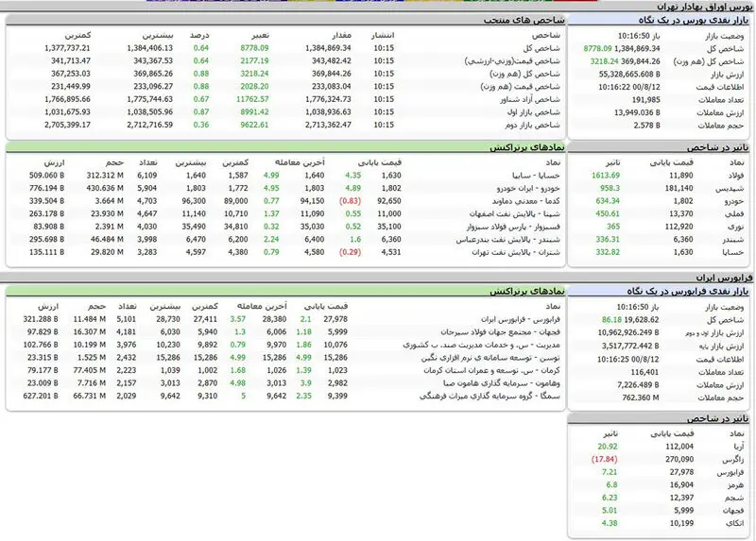Click the impact value "1613.69"
Viewport: 756px width, 541px height.
click(606, 176)
